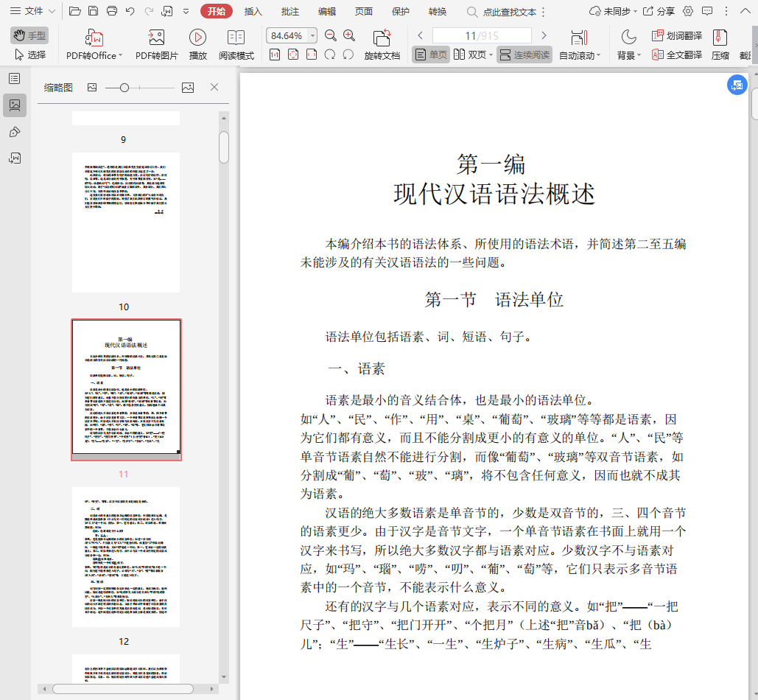Click the zoom out magnifier
The height and width of the screenshot is (700, 758).
click(331, 35)
